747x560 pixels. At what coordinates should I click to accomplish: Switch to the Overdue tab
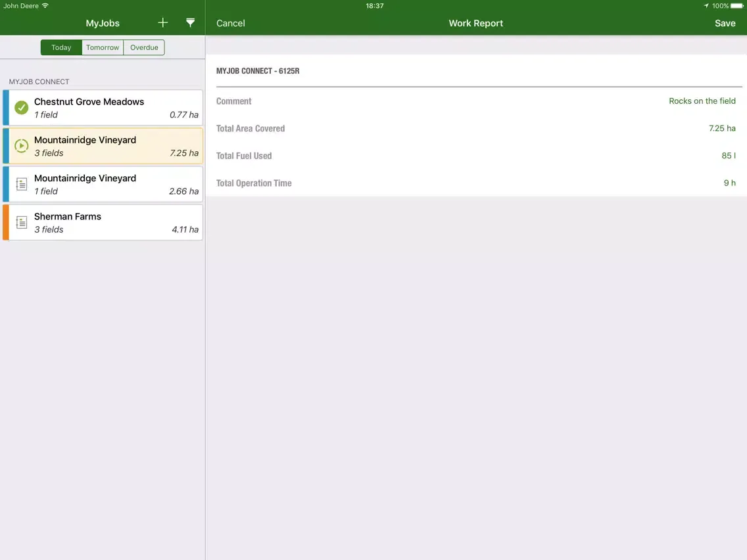[144, 47]
